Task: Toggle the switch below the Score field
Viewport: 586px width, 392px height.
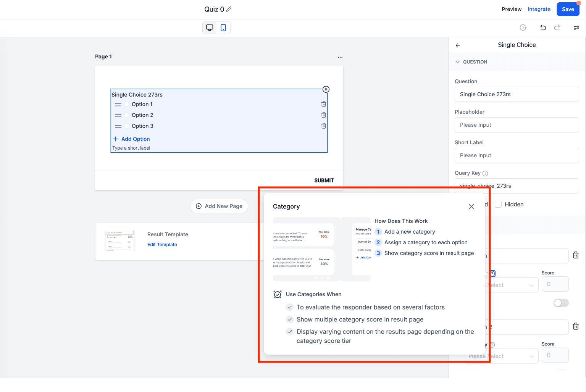Action: tap(561, 303)
